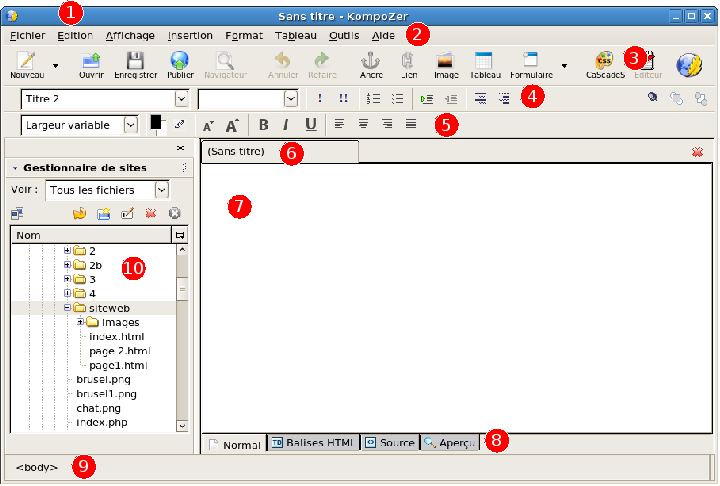Image resolution: width=720 pixels, height=486 pixels.
Task: Insert a form with Formulaire icon
Action: click(531, 65)
